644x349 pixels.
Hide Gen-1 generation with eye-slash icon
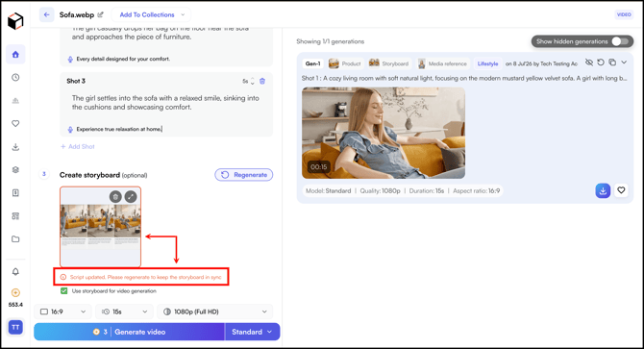tap(589, 62)
